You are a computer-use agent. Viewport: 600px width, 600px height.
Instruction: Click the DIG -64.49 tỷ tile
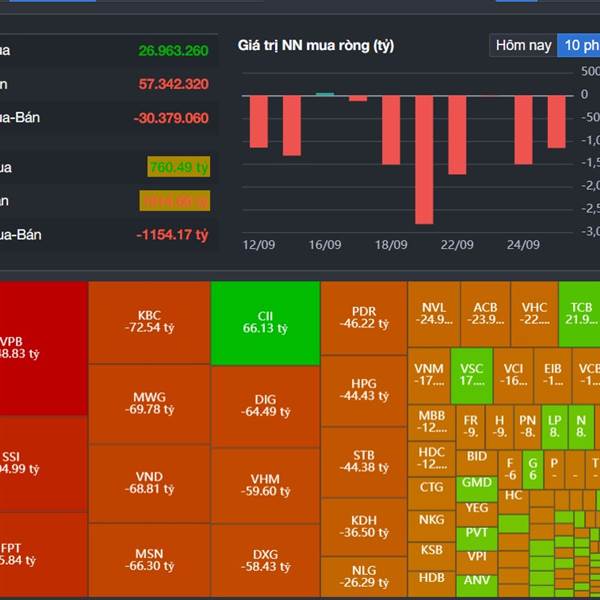(x=265, y=406)
